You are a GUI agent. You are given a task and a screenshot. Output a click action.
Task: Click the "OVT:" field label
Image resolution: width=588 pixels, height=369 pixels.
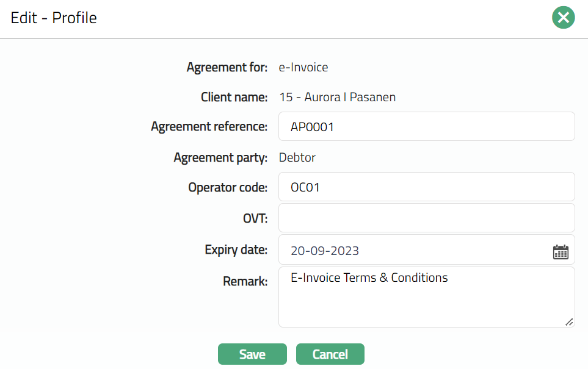pos(255,218)
